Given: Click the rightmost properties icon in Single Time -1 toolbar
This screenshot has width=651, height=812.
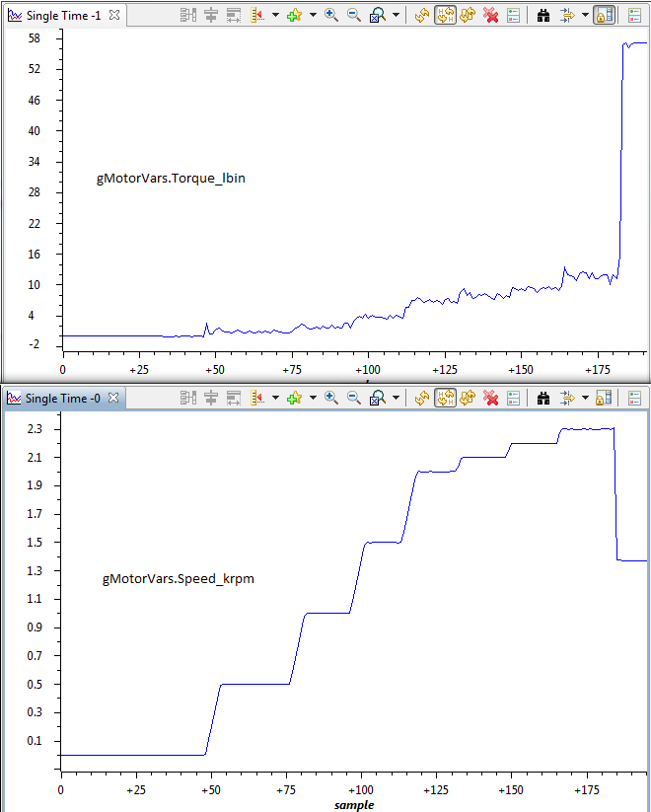Looking at the screenshot, I should coord(634,15).
